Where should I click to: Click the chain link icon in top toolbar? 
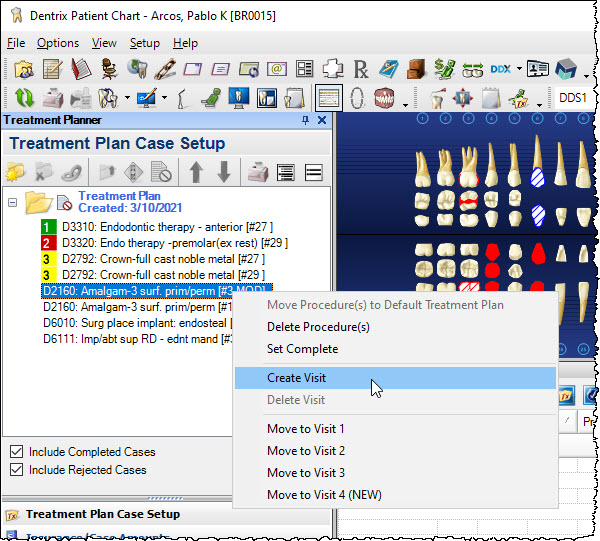tap(166, 69)
